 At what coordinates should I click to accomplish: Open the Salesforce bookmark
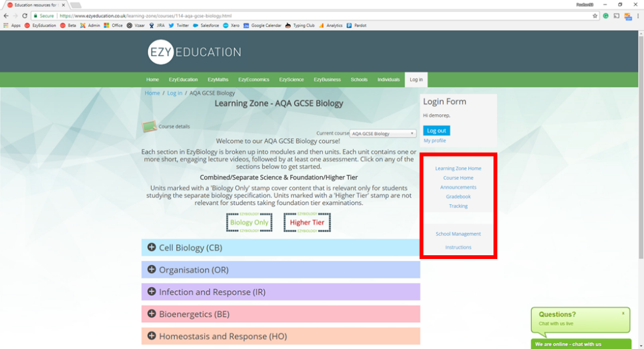click(206, 25)
